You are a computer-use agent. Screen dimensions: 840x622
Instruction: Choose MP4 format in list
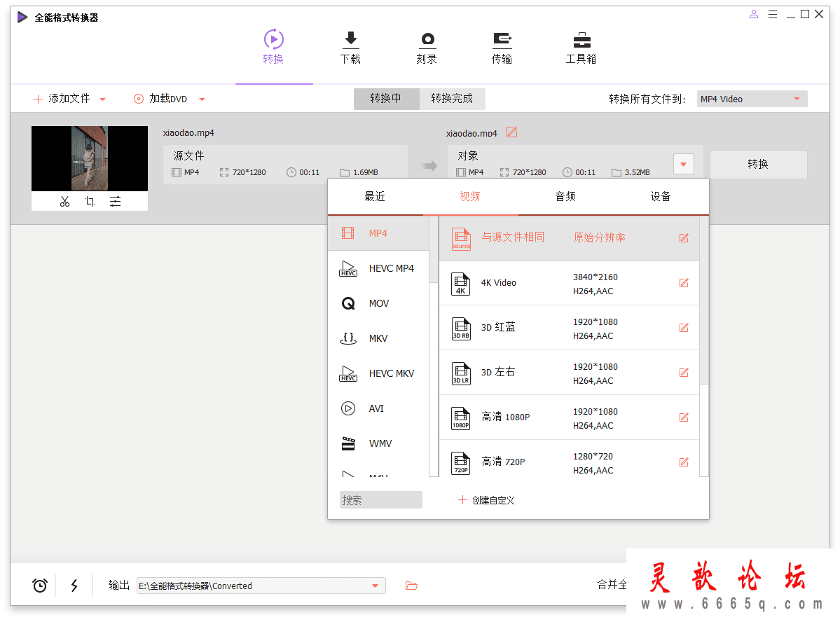378,233
